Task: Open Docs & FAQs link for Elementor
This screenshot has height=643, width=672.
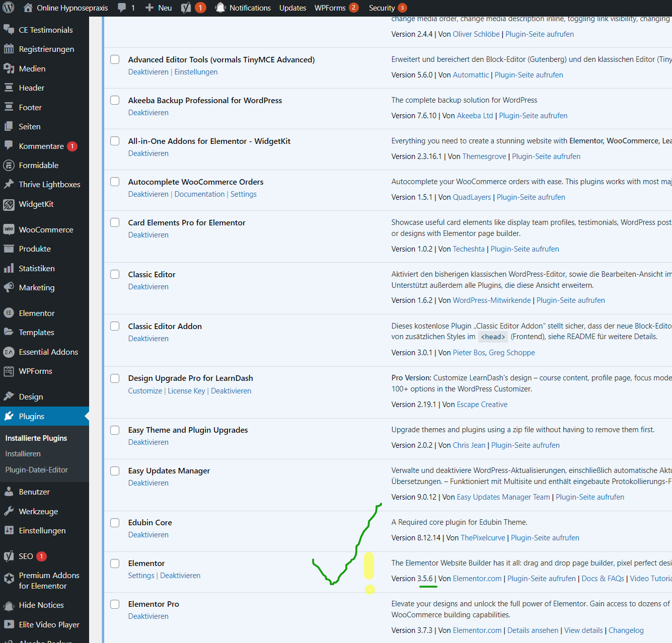Action: 603,579
